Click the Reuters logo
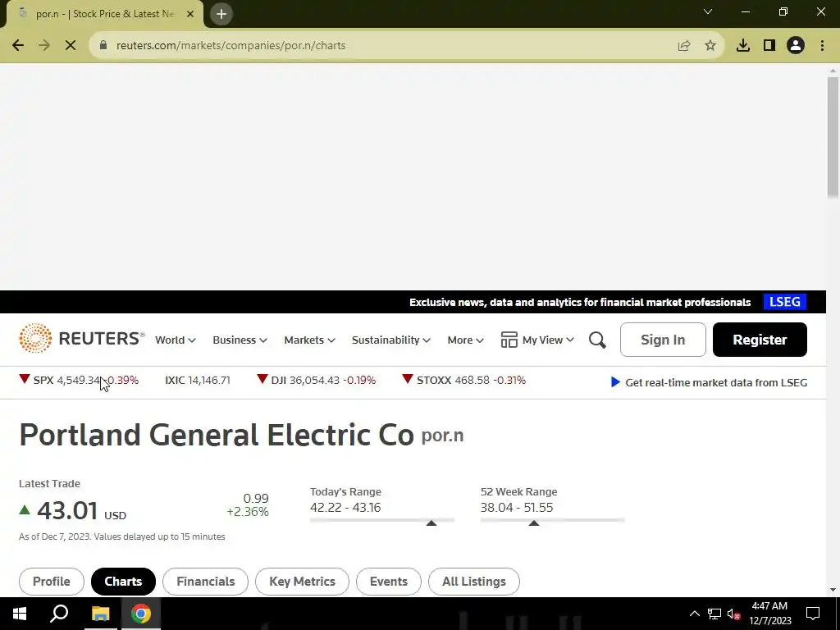 [82, 339]
